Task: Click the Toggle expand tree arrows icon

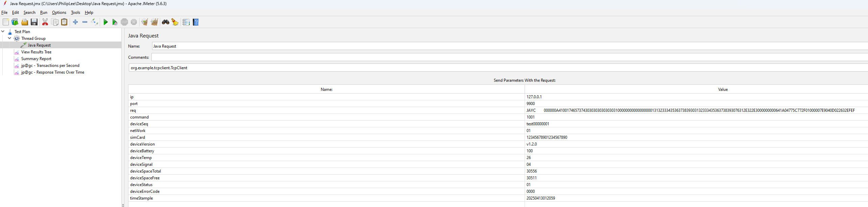Action: click(x=95, y=22)
